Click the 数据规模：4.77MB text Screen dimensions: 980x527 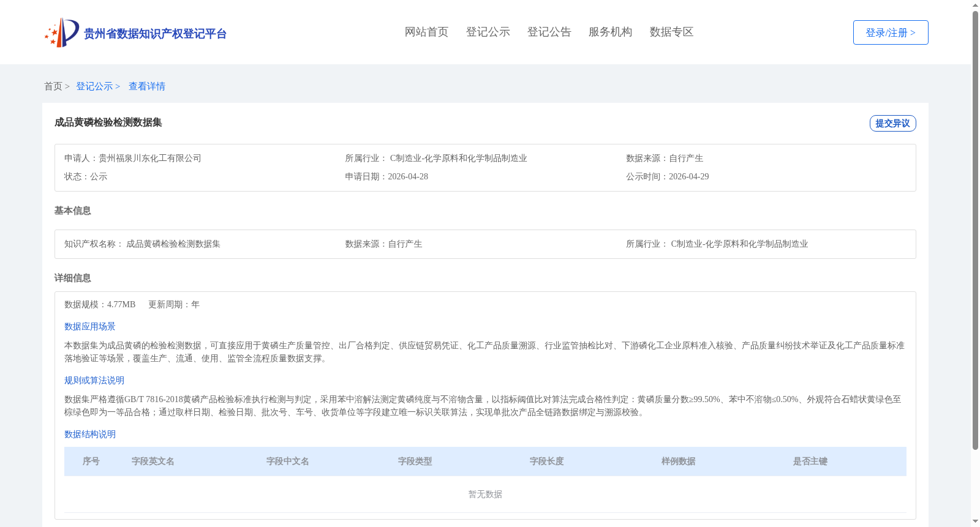[x=100, y=304]
